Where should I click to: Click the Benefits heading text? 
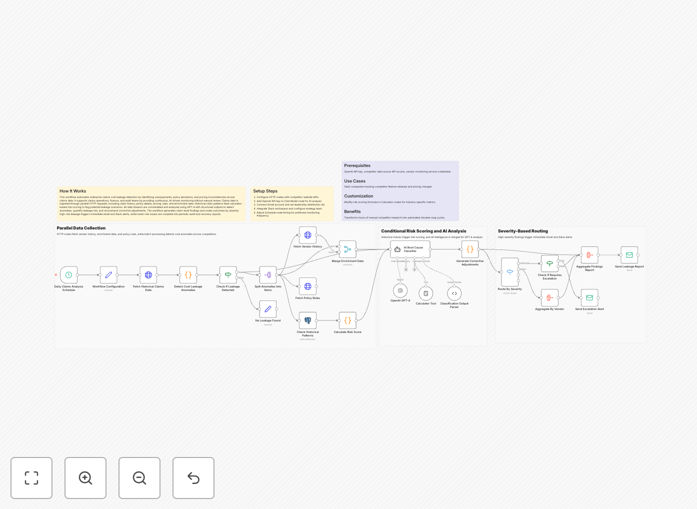[x=353, y=212]
